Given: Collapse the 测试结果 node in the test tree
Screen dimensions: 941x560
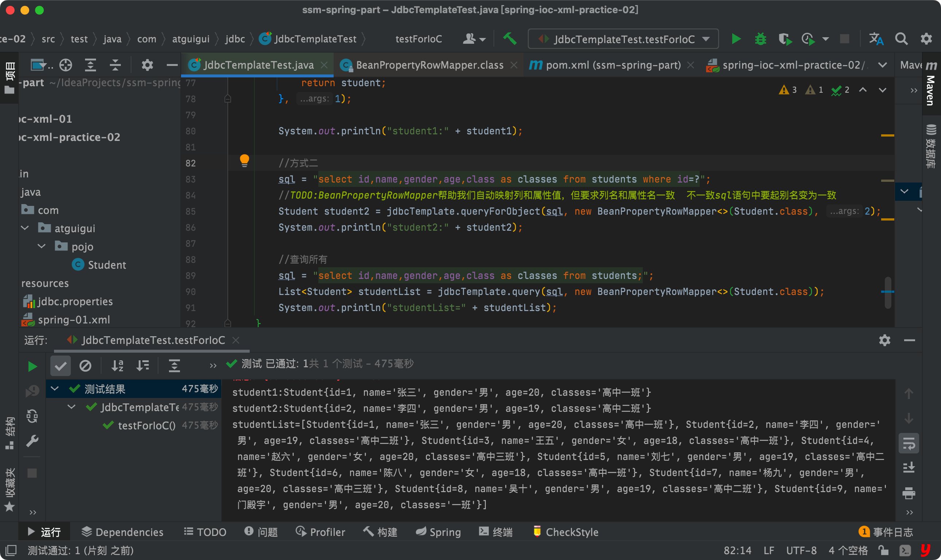Looking at the screenshot, I should click(55, 389).
